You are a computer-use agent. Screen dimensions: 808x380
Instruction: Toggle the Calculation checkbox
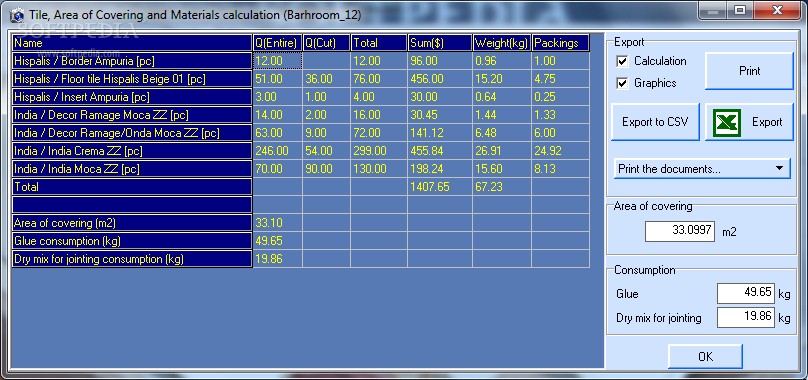pos(622,61)
